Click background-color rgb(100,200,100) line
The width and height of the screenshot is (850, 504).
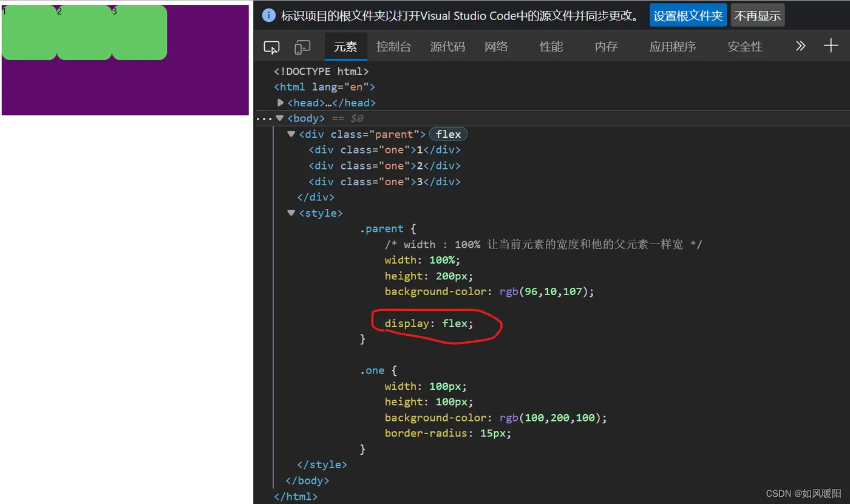click(x=496, y=418)
